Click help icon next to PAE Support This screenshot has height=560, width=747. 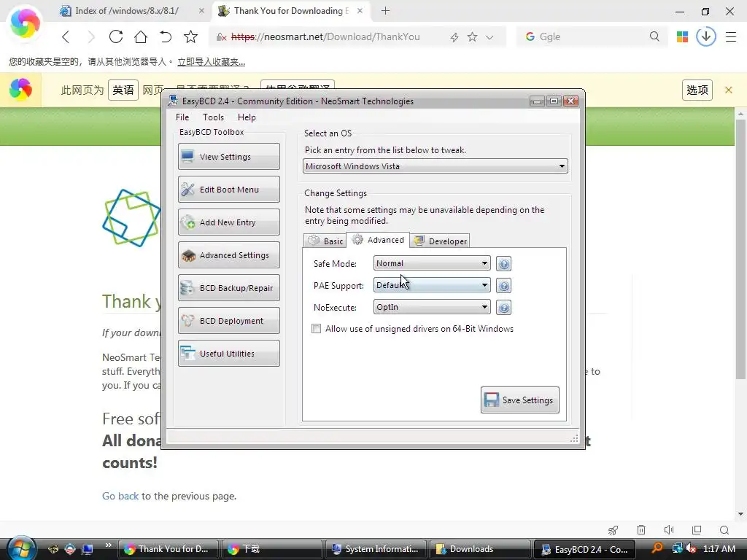point(503,285)
